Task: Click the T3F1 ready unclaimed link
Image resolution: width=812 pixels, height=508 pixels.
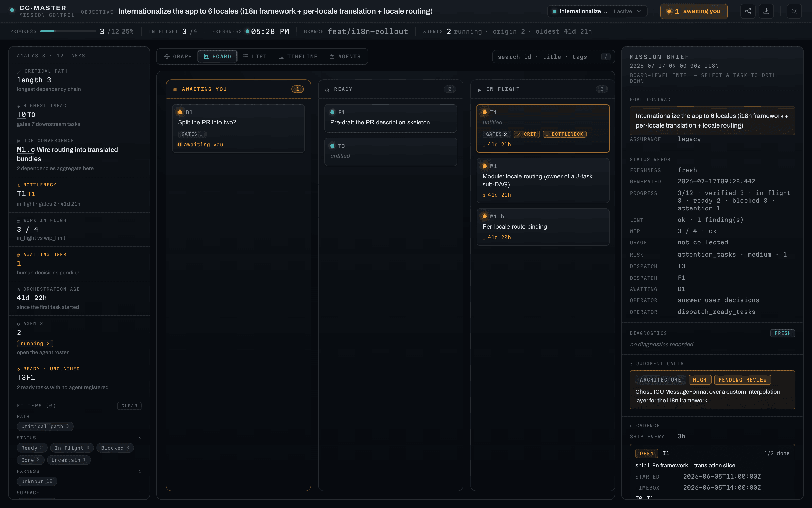Action: coord(26,377)
